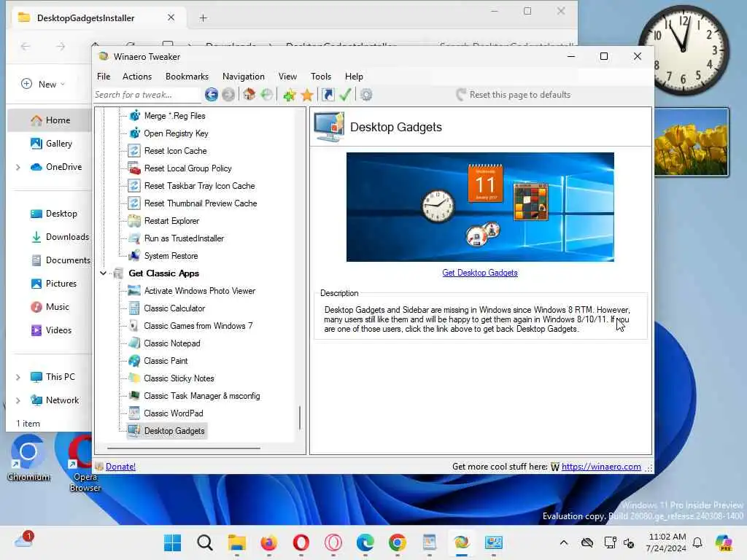Click the Classic Calculator icon

(x=134, y=308)
